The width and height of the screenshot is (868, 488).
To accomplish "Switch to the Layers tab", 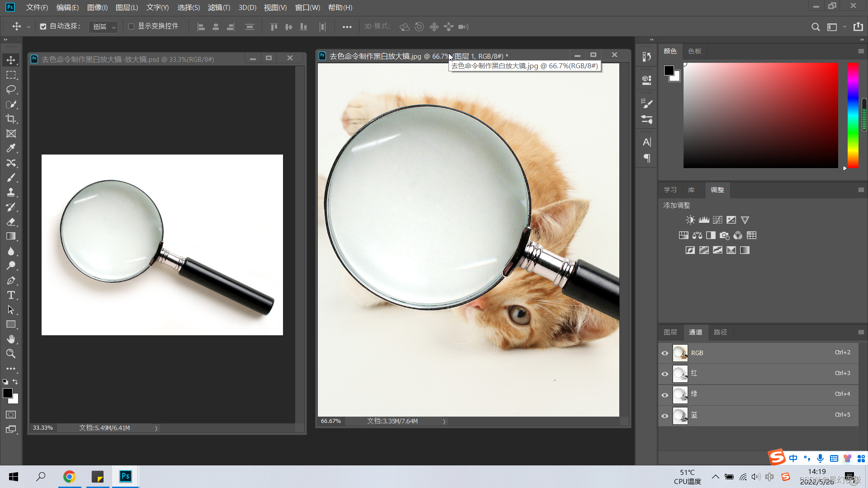I will [670, 333].
